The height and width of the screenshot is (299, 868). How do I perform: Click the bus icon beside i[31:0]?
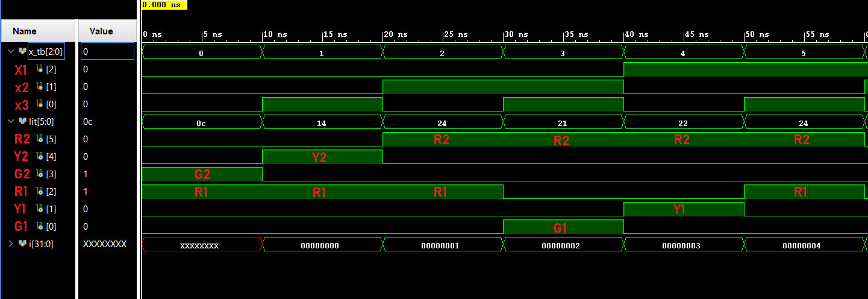pos(22,244)
